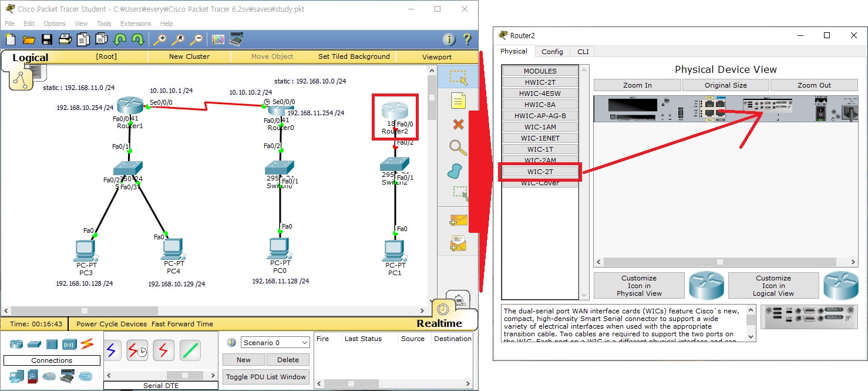Switch to Config tab in Router2
The image size is (868, 391).
tap(552, 52)
